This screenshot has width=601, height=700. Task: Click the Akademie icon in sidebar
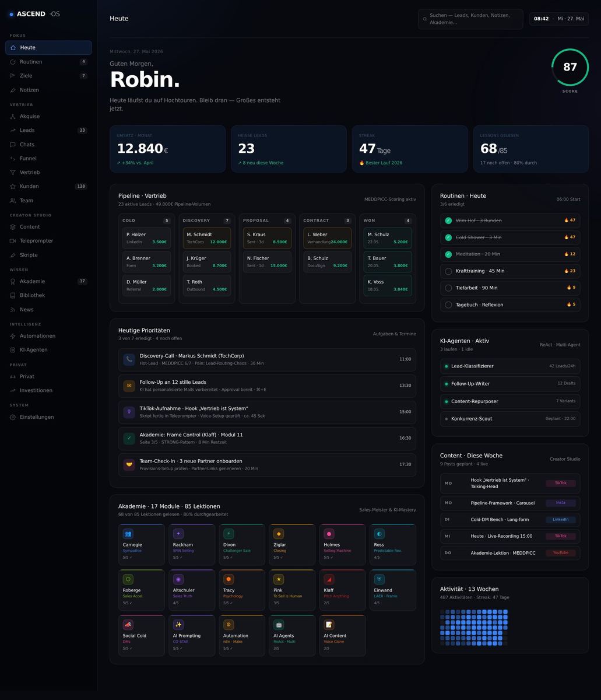[13, 281]
